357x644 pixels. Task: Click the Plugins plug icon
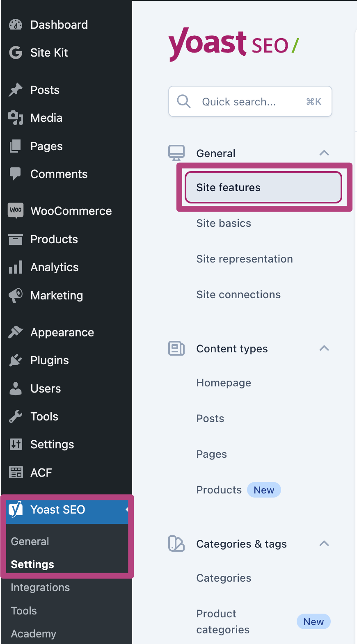[x=16, y=360]
